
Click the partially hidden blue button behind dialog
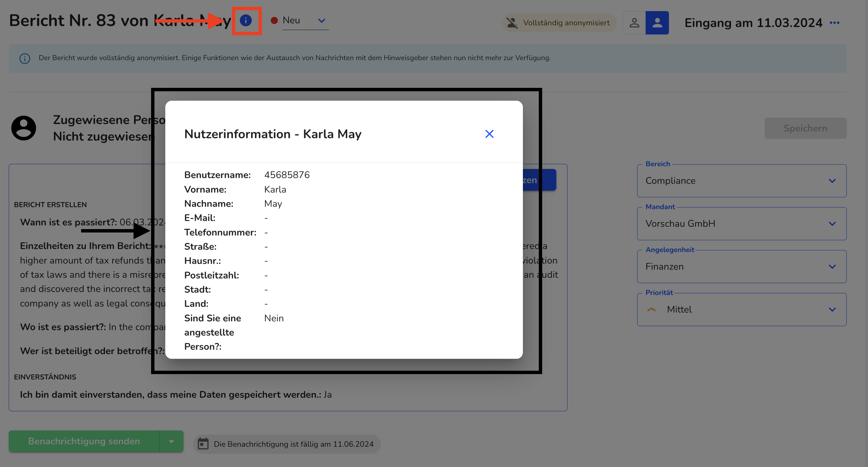(x=539, y=180)
